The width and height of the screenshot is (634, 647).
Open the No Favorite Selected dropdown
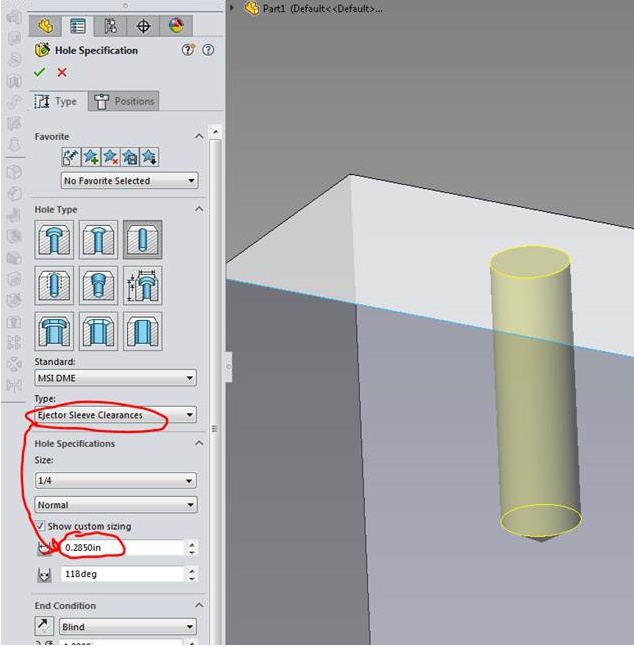point(130,181)
